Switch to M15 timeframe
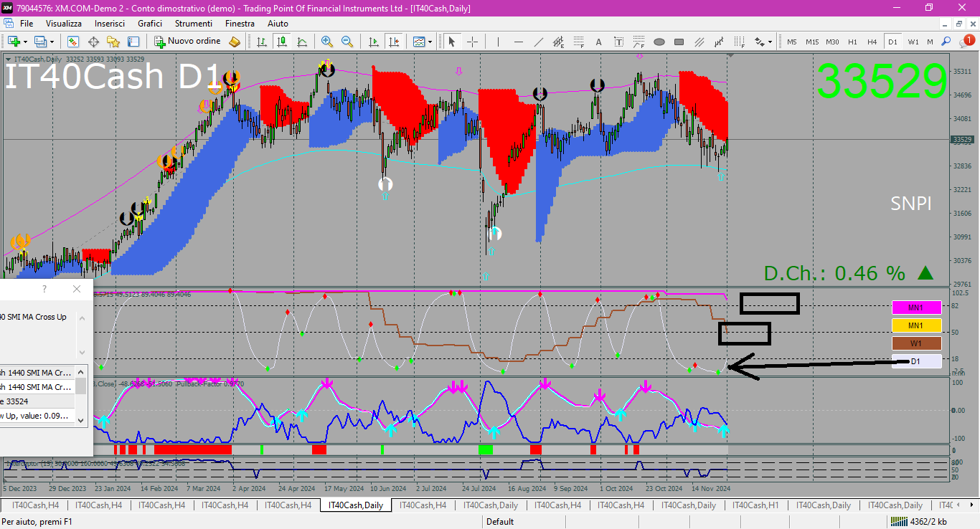The width and height of the screenshot is (980, 529). [x=811, y=42]
